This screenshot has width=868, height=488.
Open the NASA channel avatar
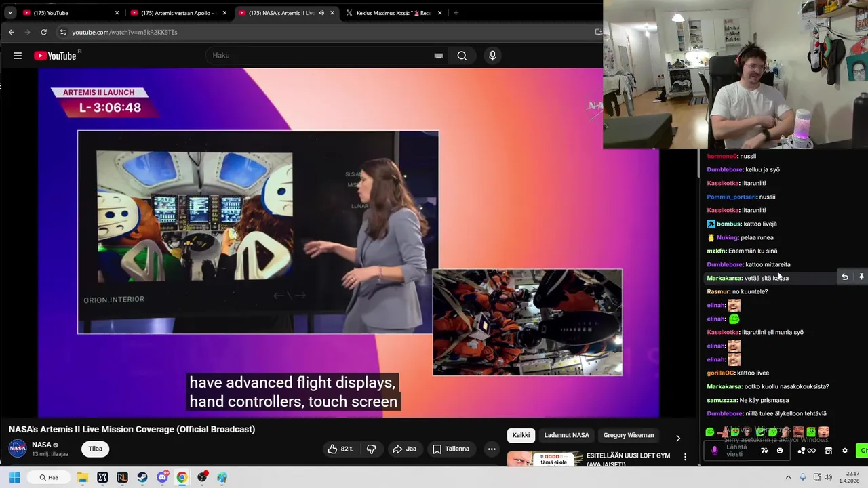click(18, 448)
